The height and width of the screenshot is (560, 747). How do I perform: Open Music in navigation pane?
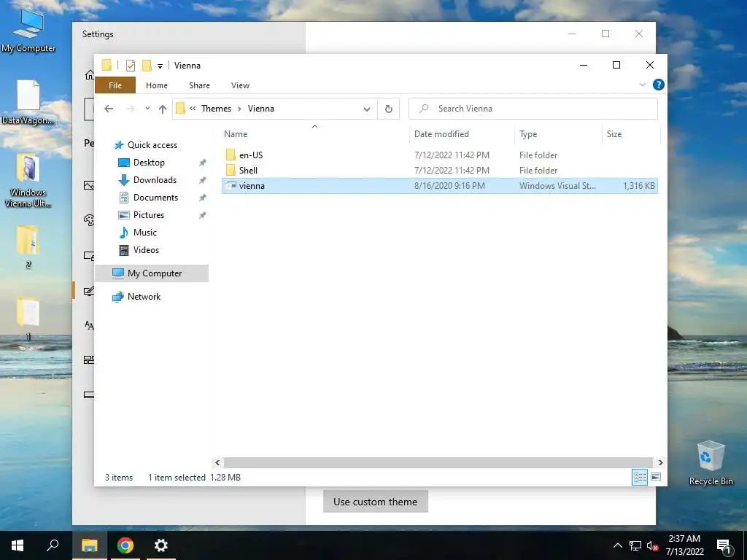(145, 233)
